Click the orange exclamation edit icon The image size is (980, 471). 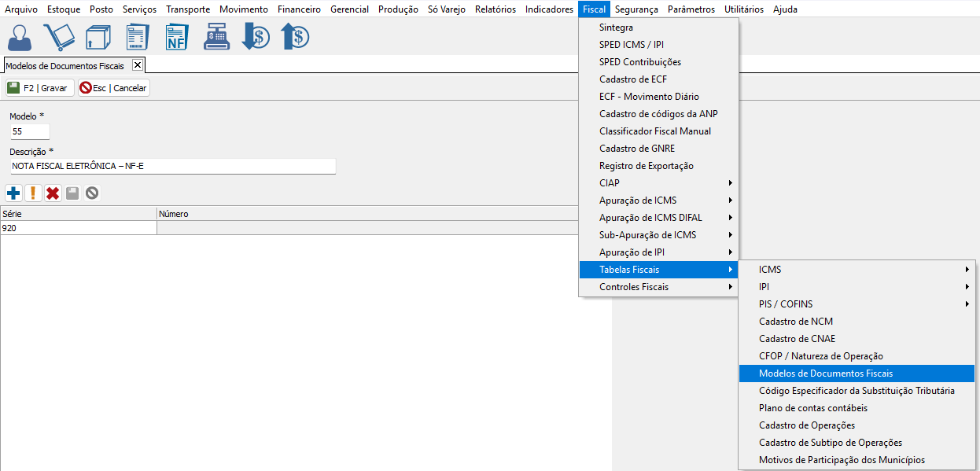point(33,193)
